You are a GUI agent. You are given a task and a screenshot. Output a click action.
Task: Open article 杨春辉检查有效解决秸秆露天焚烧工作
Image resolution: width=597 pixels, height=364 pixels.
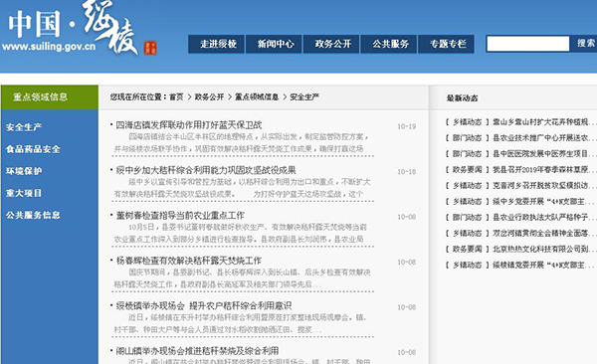(x=189, y=261)
